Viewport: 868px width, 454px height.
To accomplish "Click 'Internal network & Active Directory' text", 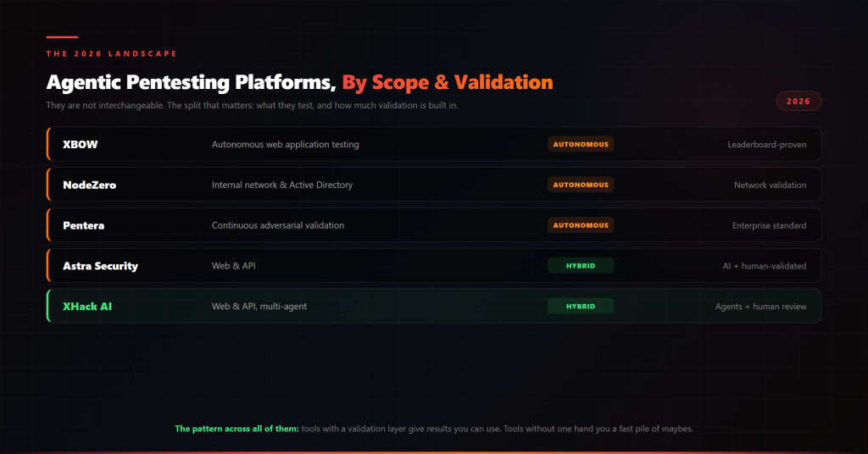I will (x=281, y=185).
